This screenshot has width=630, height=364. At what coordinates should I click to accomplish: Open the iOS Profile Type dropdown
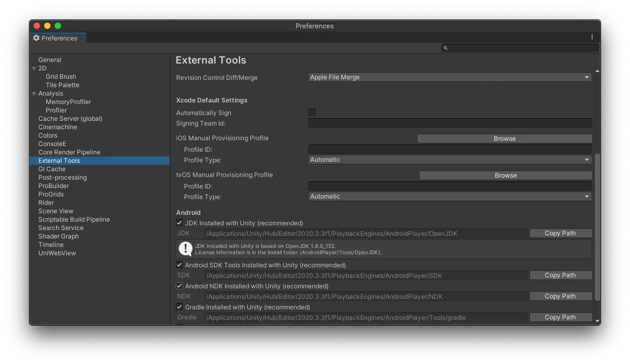click(450, 160)
